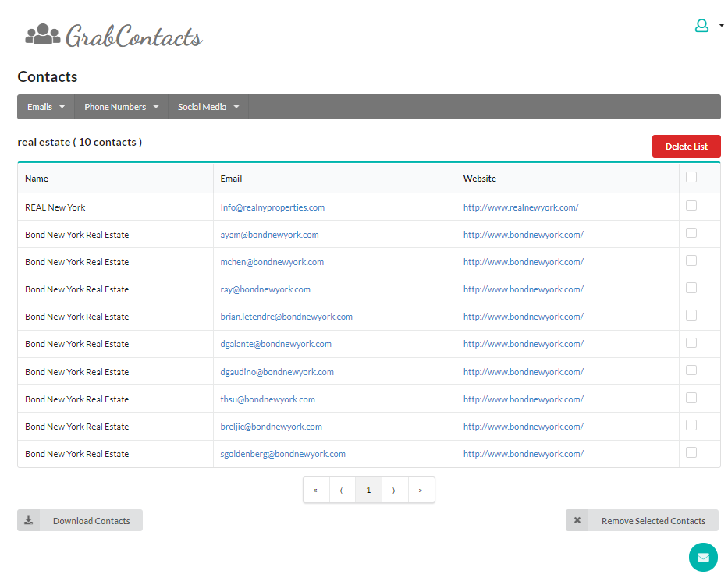Go to the previous page arrow
The height and width of the screenshot is (581, 728).
pos(342,491)
